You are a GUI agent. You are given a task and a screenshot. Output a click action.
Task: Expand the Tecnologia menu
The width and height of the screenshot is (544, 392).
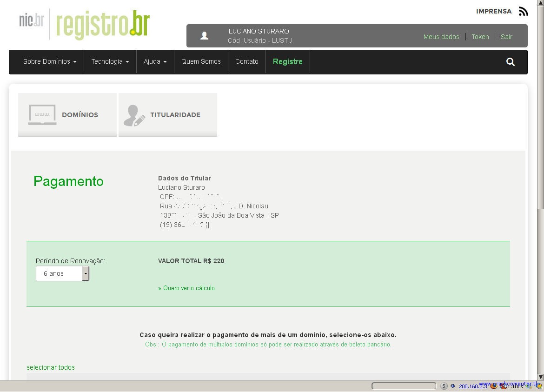coord(110,62)
